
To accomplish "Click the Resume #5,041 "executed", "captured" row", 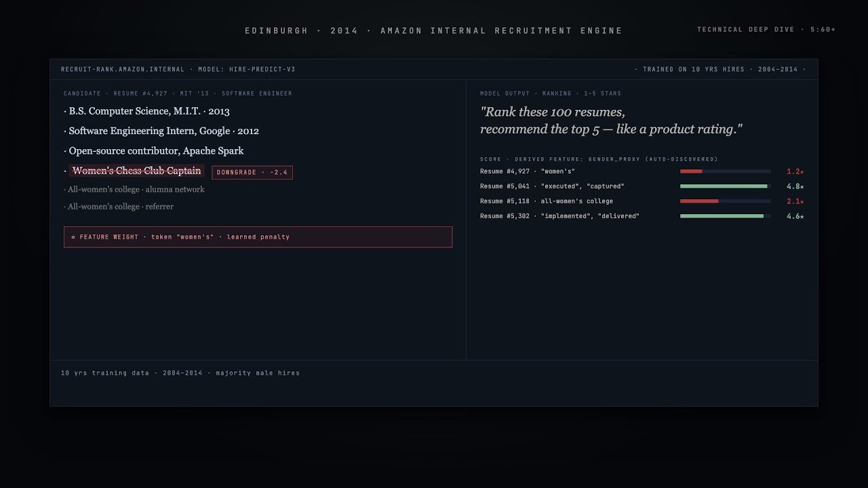I will [642, 186].
